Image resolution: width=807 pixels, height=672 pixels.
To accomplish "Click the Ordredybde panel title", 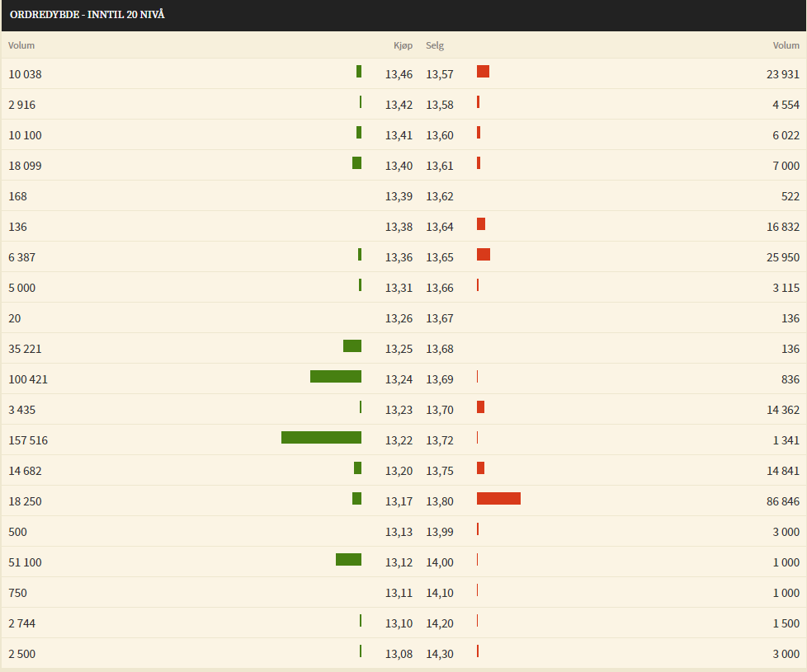I will (x=87, y=14).
